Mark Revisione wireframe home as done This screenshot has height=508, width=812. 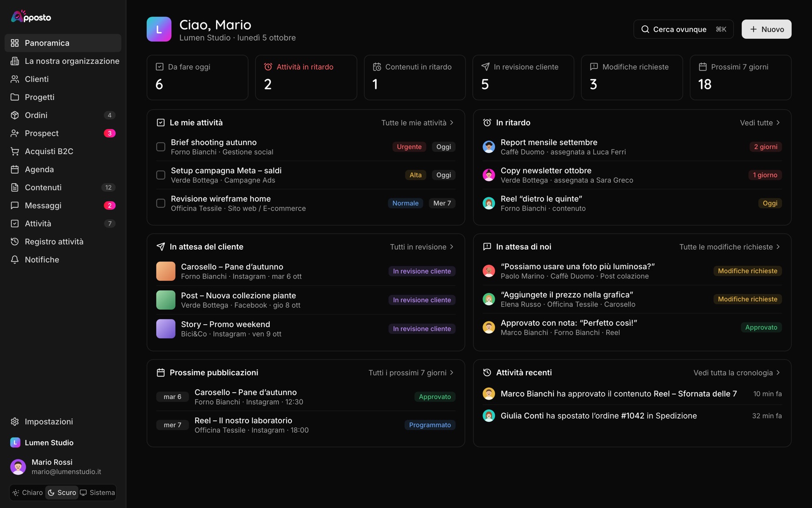[x=161, y=203]
